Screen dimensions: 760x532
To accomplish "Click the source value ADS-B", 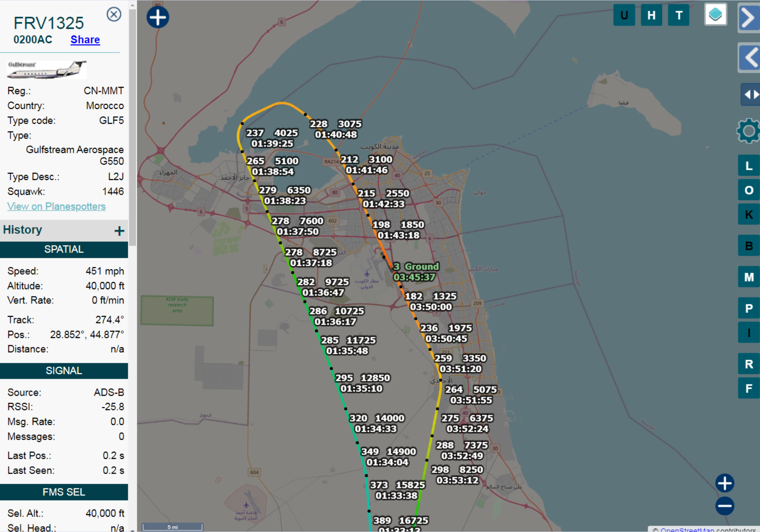I will [109, 392].
